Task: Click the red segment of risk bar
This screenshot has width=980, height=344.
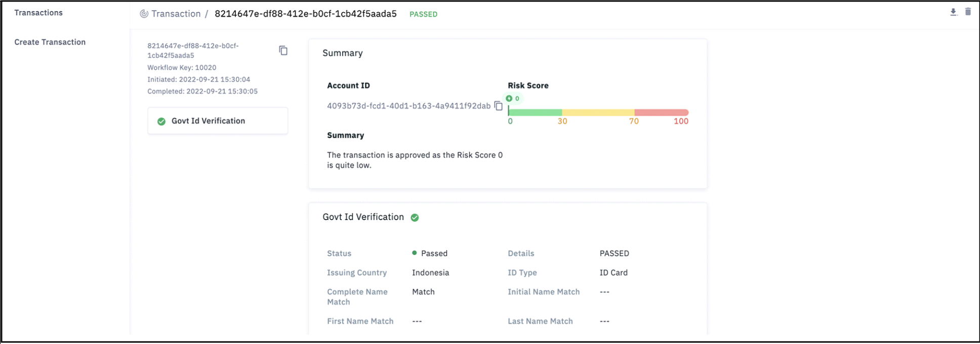Action: coord(661,112)
